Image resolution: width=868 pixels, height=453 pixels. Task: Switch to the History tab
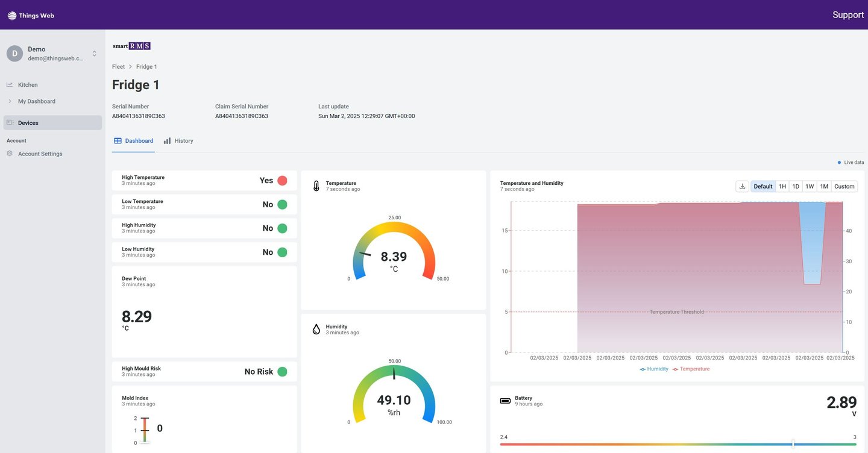click(x=178, y=141)
